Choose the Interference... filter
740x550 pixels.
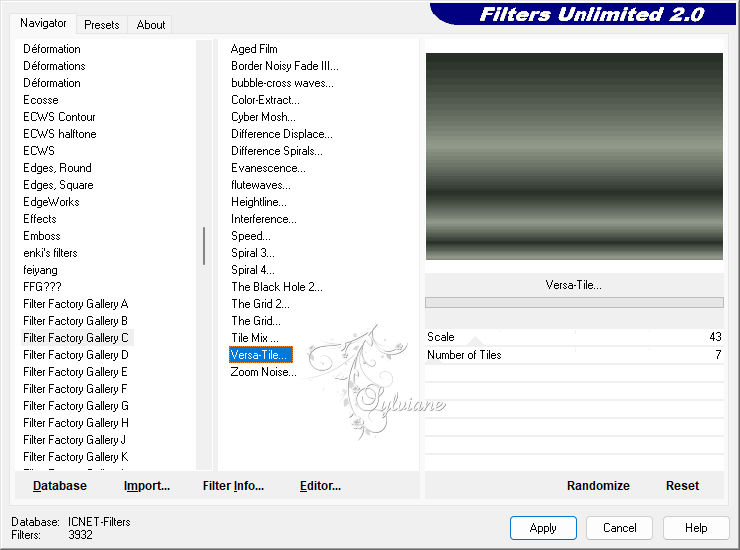point(264,219)
